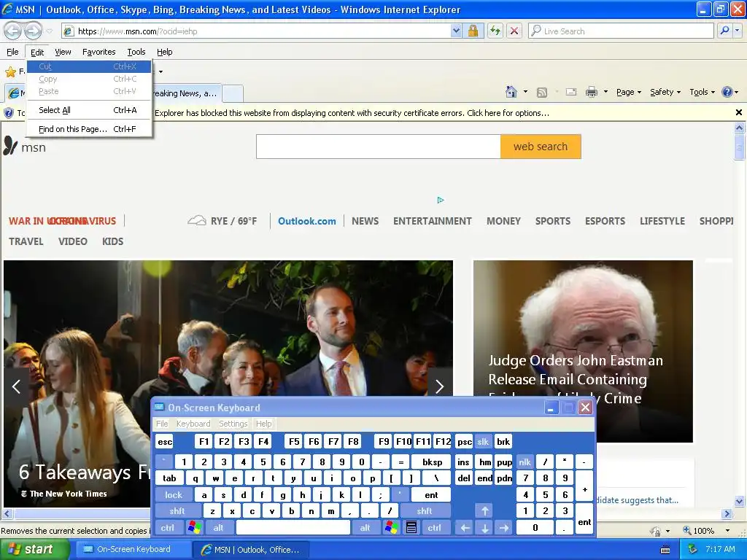Click the new tab button
747x560 pixels.
pos(233,93)
